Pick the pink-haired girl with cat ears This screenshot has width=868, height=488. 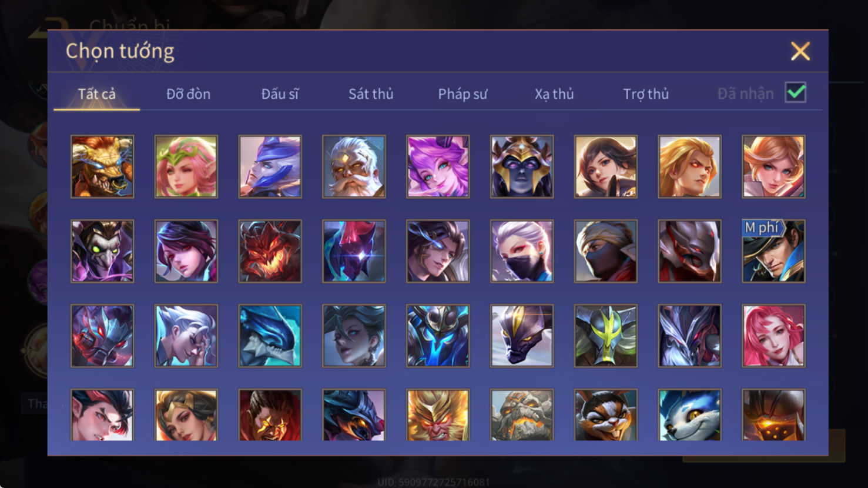(438, 166)
